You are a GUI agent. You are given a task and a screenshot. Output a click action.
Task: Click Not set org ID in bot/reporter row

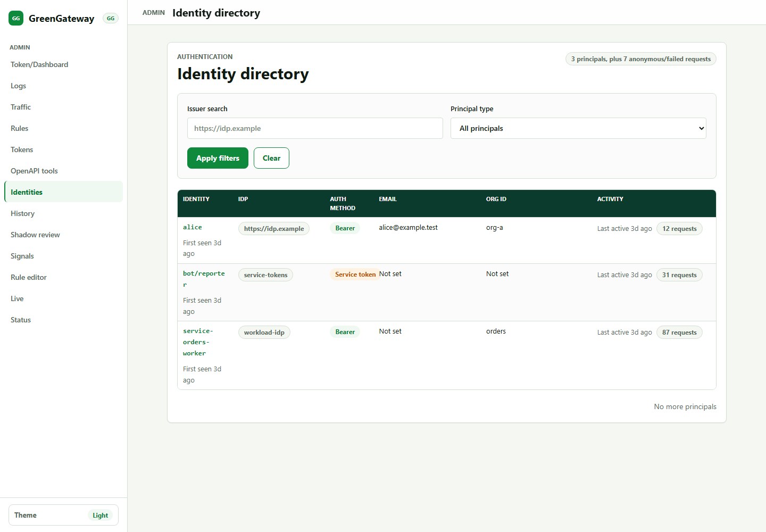pos(497,274)
